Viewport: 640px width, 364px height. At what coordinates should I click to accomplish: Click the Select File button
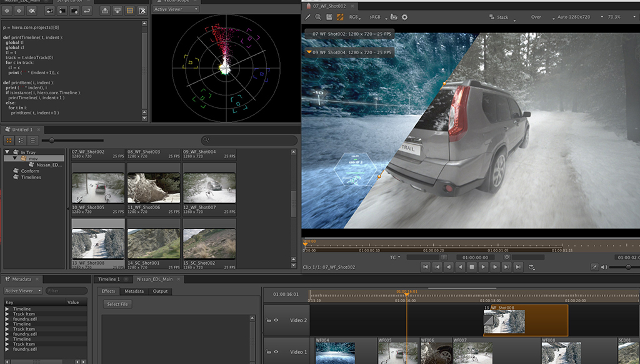117,304
